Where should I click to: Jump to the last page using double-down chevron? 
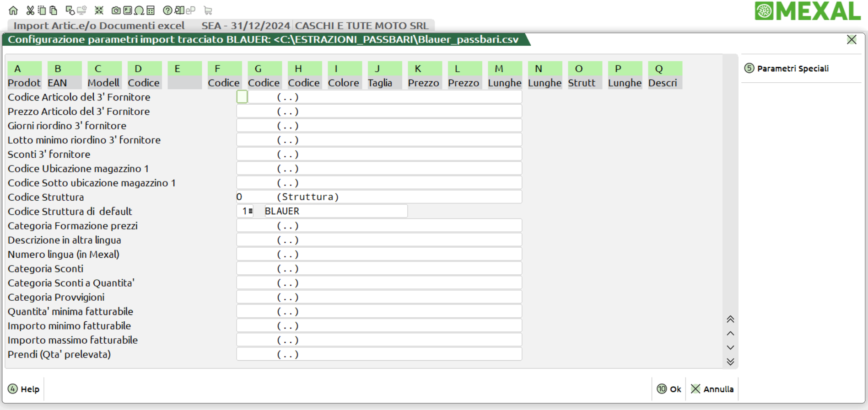[730, 362]
